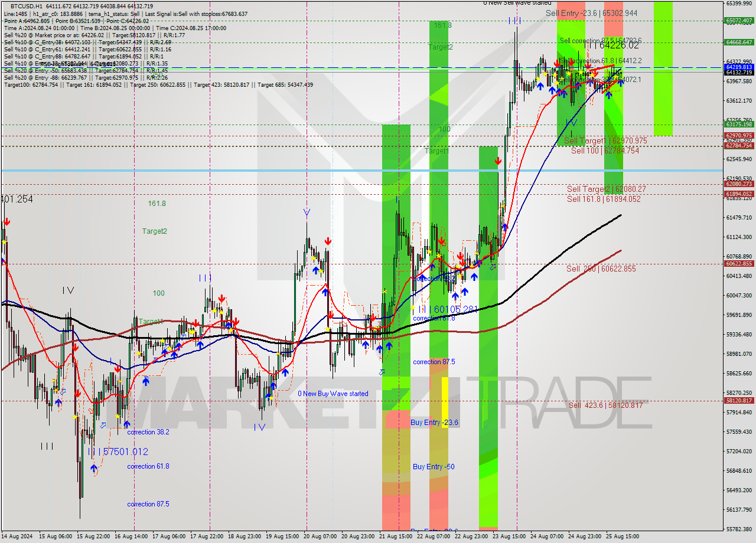This screenshot has width=756, height=543.
Task: Click the 61479.710 price axis label
Action: [x=739, y=217]
